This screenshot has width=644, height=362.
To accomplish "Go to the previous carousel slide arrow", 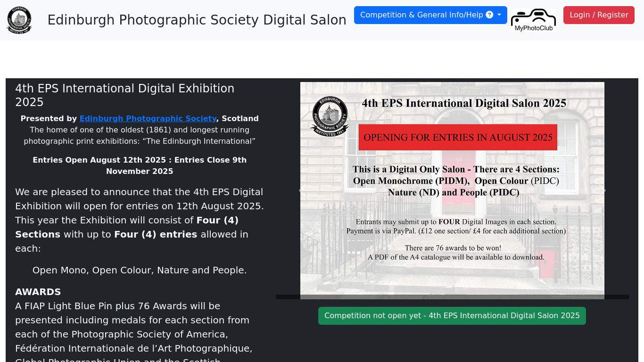I will (x=300, y=191).
